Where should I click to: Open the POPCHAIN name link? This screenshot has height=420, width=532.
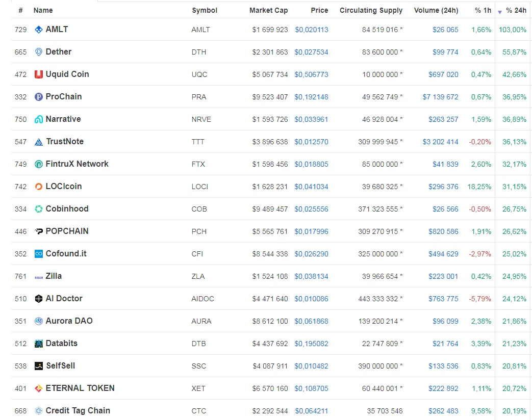coord(67,231)
